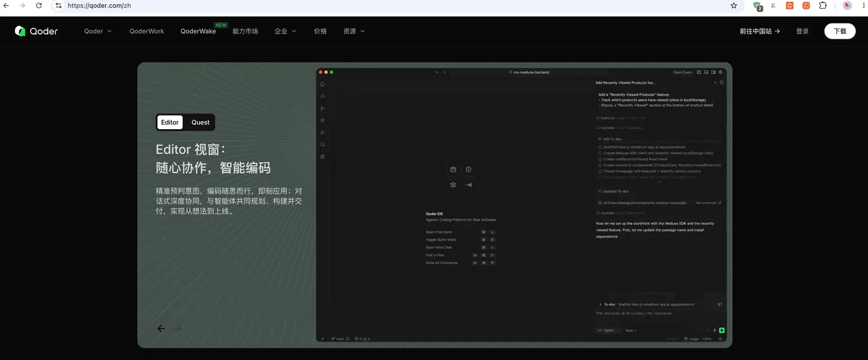This screenshot has height=360, width=868.
Task: Open the Agent mode dropdown in the chat input
Action: 609,330
